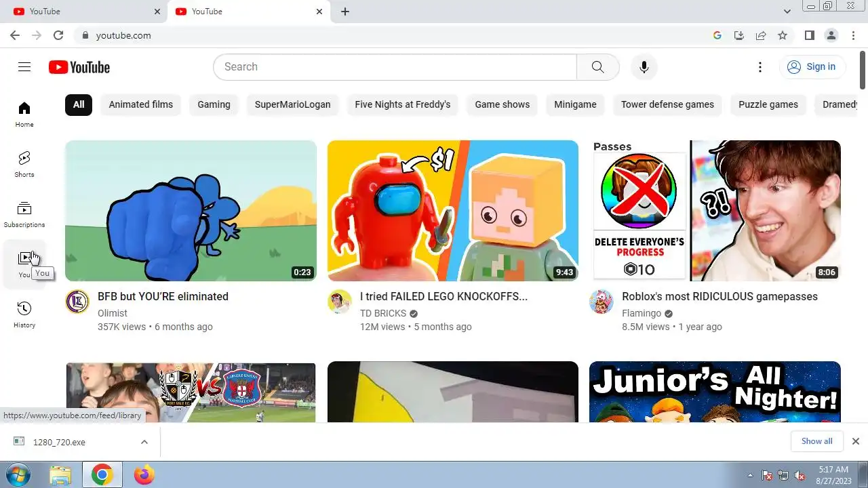Open File Explorer from taskbar
The image size is (868, 488).
click(60, 474)
